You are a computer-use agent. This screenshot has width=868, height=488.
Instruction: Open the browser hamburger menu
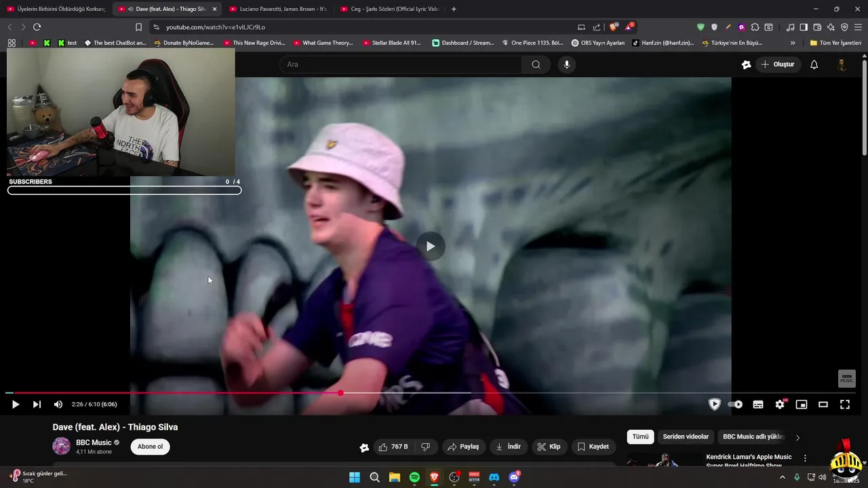tap(858, 27)
